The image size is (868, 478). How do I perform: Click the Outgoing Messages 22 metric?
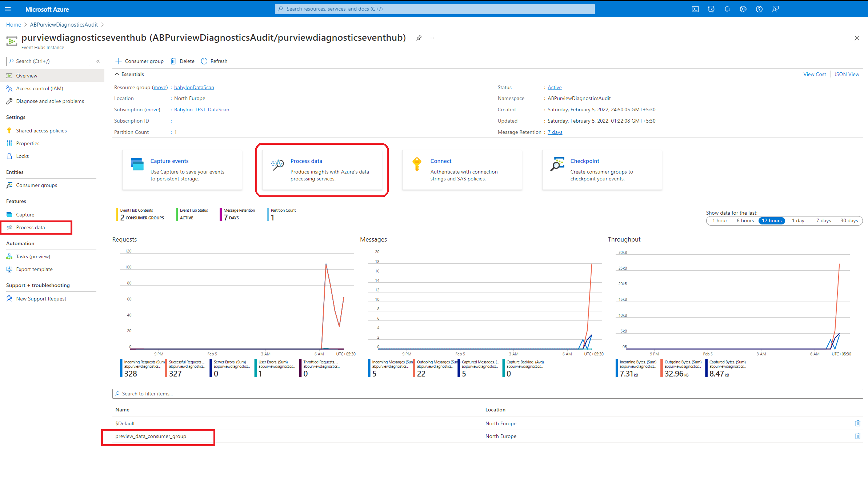tap(435, 369)
